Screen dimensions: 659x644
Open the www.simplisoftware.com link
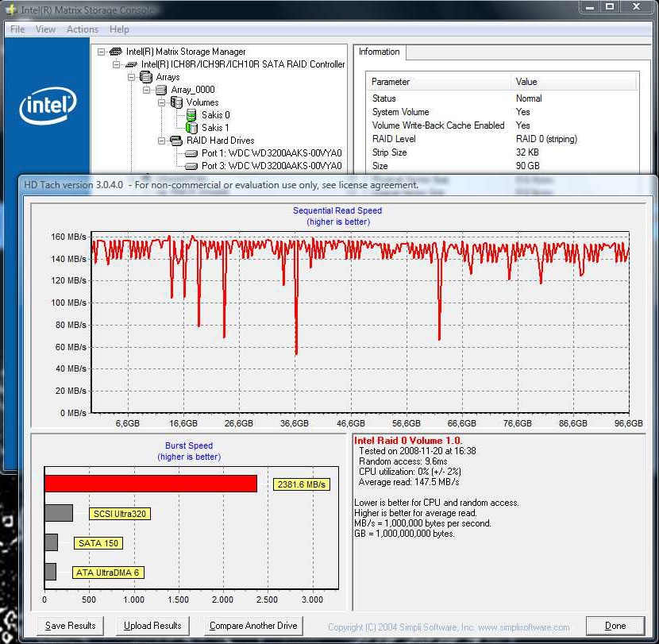pyautogui.click(x=524, y=627)
